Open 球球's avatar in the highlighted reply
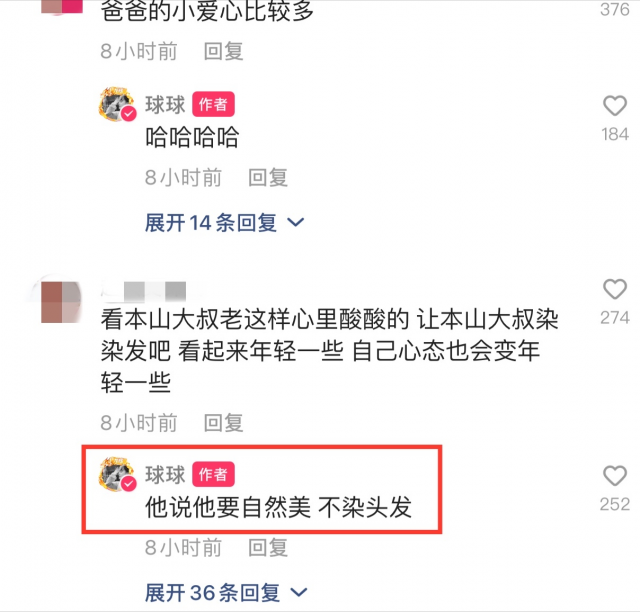 tap(117, 474)
